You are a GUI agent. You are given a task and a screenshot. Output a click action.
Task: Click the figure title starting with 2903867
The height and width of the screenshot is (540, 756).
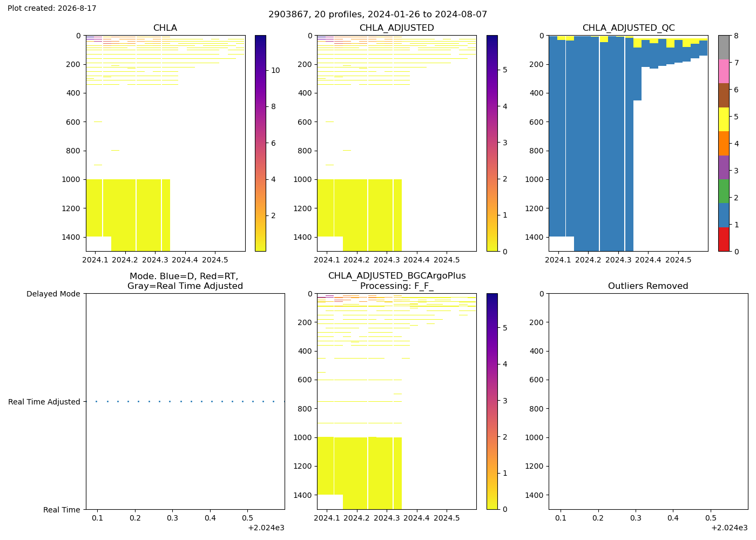pyautogui.click(x=378, y=15)
